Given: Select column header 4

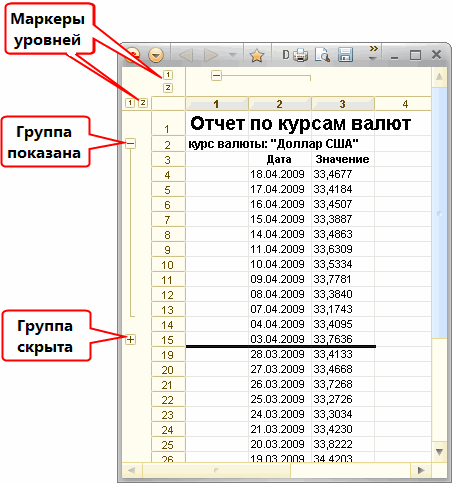Looking at the screenshot, I should tap(403, 104).
